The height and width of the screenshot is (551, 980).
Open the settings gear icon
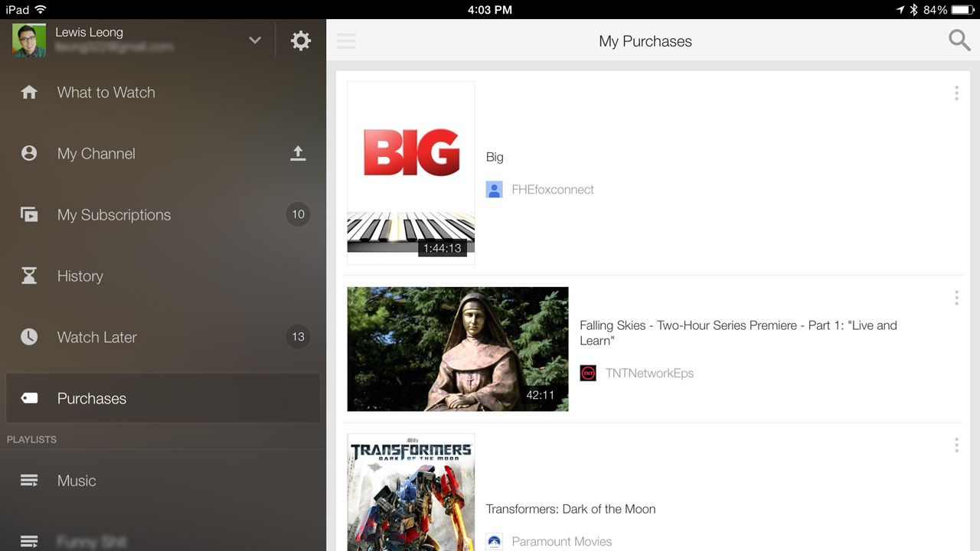301,41
